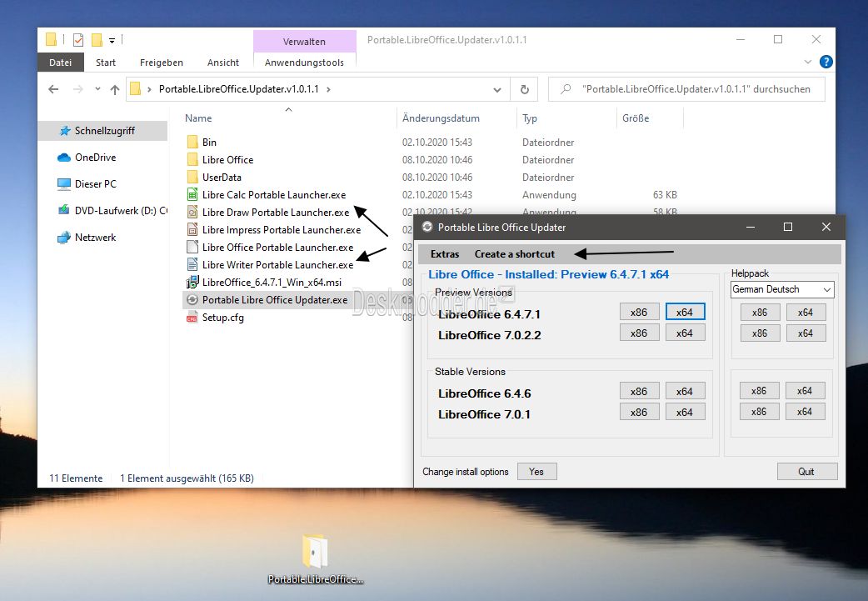Click Helppack x64 in the LibreOffice 6.4.6 row

805,391
